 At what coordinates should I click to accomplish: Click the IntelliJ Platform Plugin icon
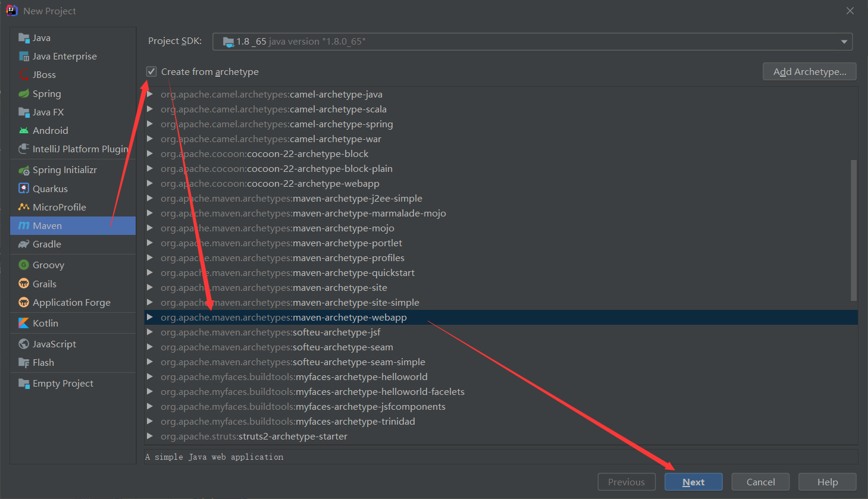pos(24,149)
